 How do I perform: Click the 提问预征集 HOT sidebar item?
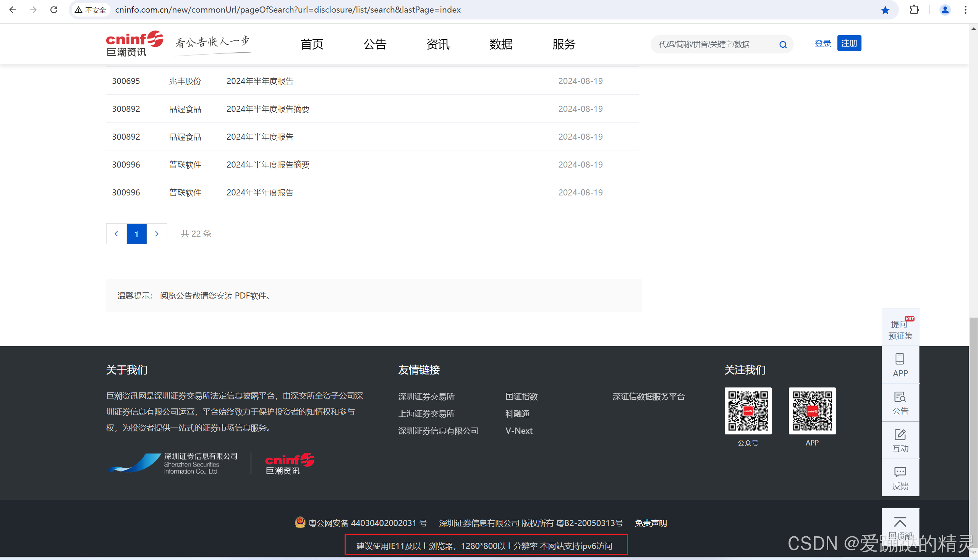900,329
